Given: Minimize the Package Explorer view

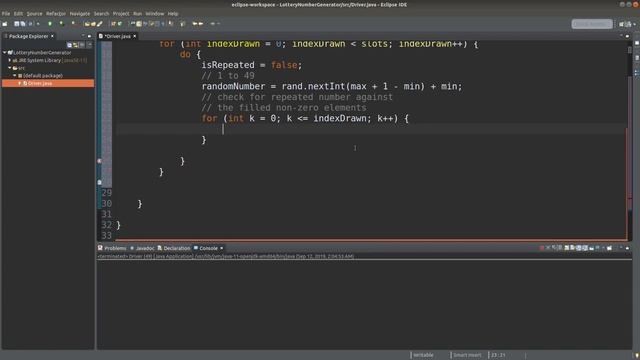Looking at the screenshot, I should tap(83, 36).
